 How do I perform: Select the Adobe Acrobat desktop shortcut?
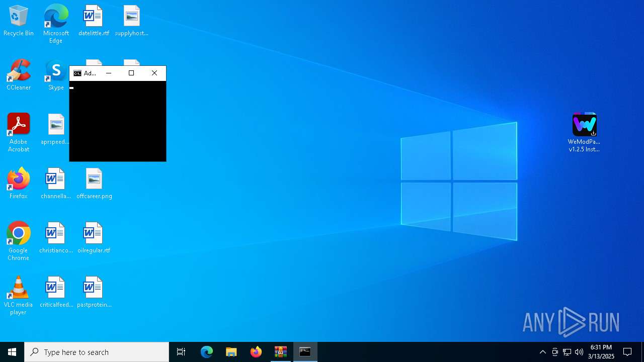(x=19, y=133)
